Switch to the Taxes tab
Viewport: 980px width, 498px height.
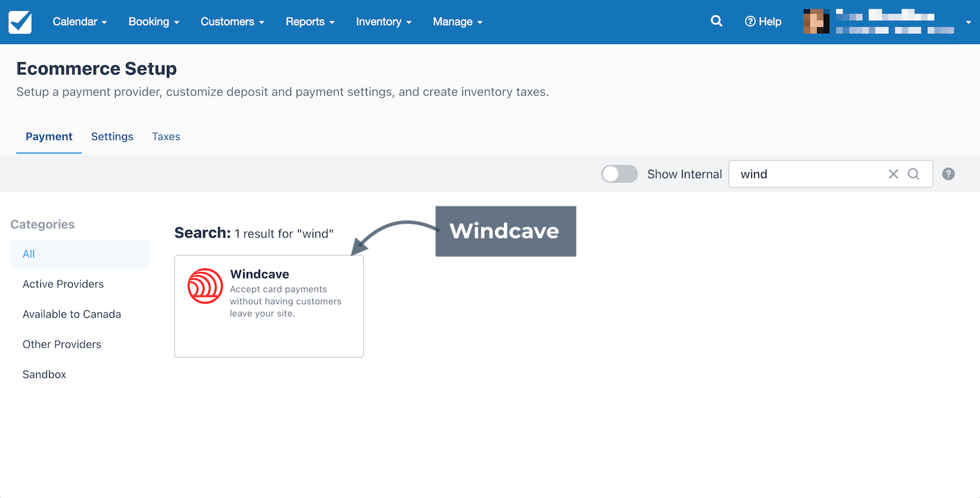point(166,136)
